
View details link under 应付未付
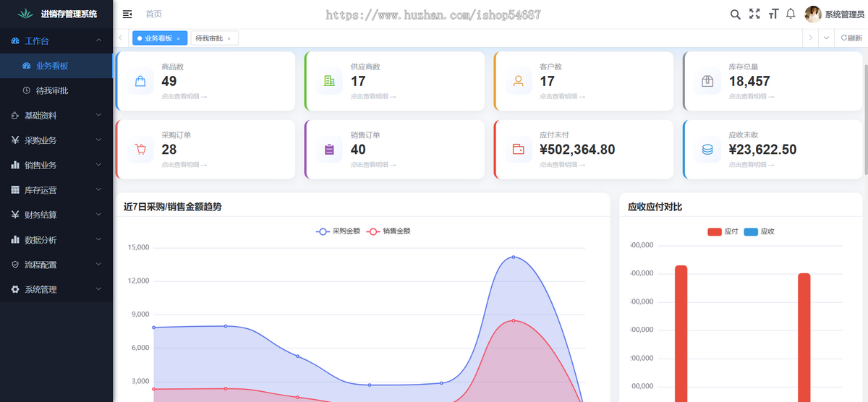tap(563, 165)
